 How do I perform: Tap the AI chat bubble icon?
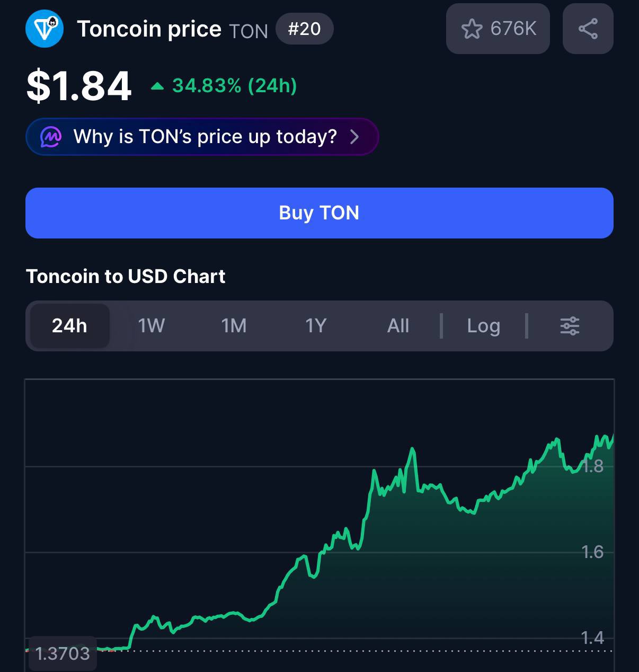point(51,137)
